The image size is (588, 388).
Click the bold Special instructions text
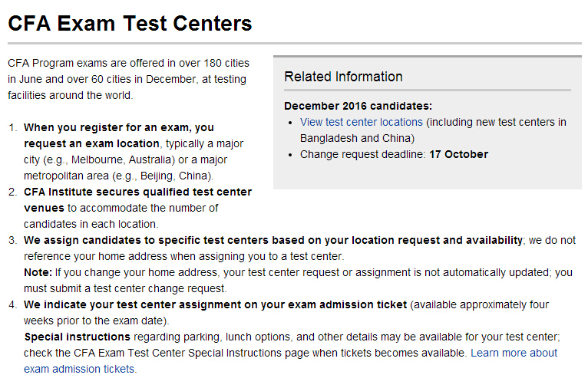click(78, 337)
